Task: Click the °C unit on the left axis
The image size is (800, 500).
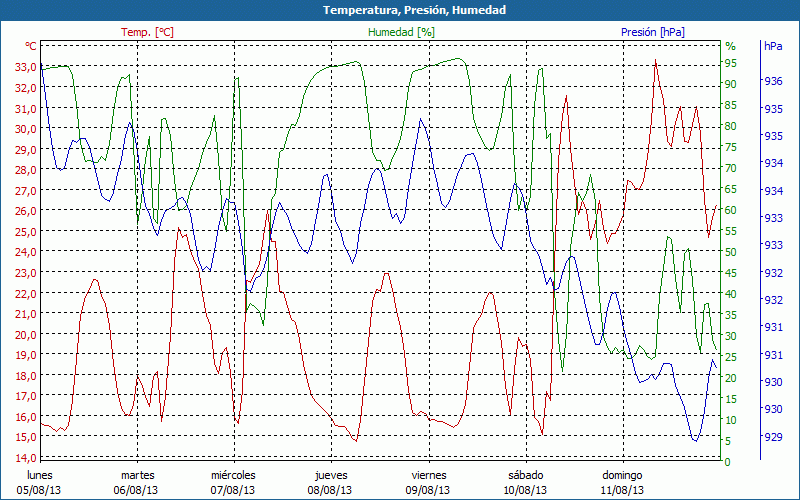Action: (x=31, y=47)
